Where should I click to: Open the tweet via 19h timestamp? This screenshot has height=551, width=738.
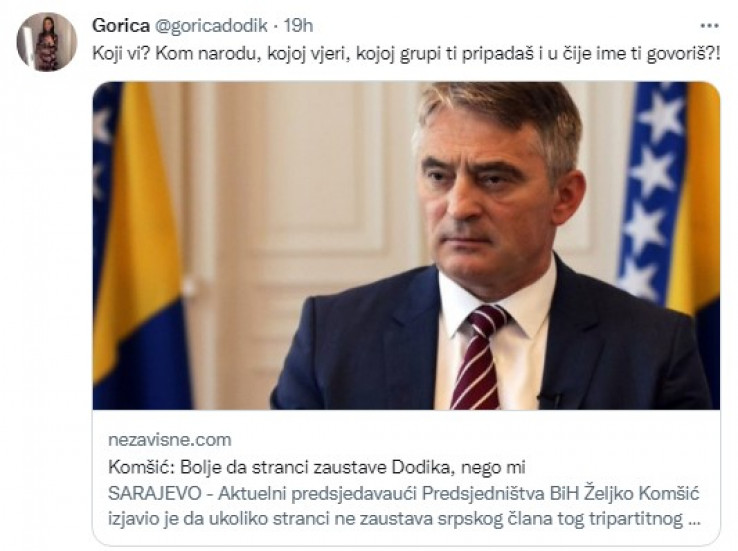(x=298, y=25)
